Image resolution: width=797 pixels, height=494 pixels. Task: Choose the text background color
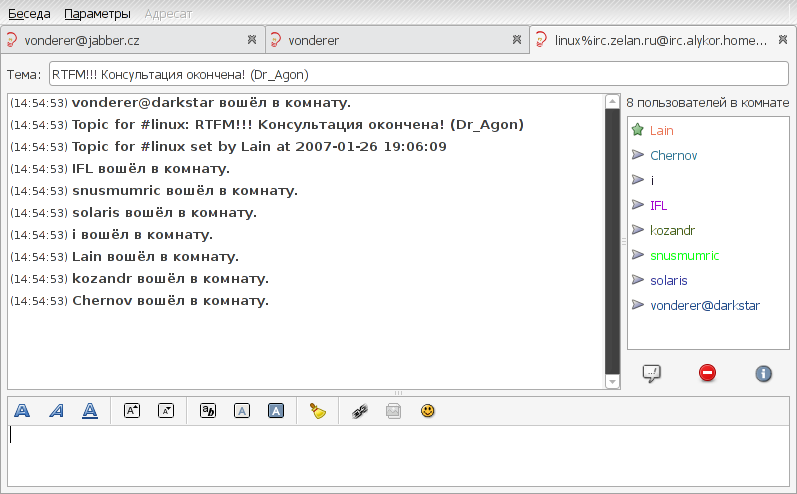click(276, 410)
